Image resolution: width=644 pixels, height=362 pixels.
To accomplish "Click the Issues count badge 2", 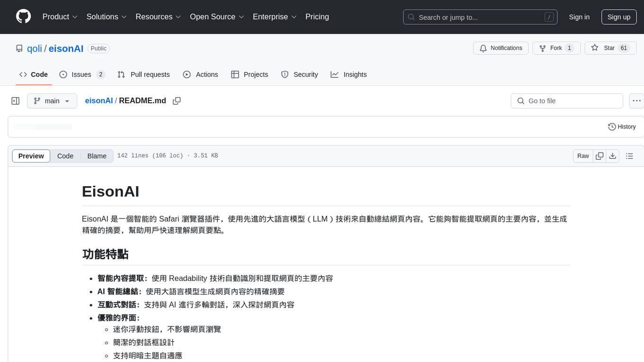I will [x=100, y=74].
